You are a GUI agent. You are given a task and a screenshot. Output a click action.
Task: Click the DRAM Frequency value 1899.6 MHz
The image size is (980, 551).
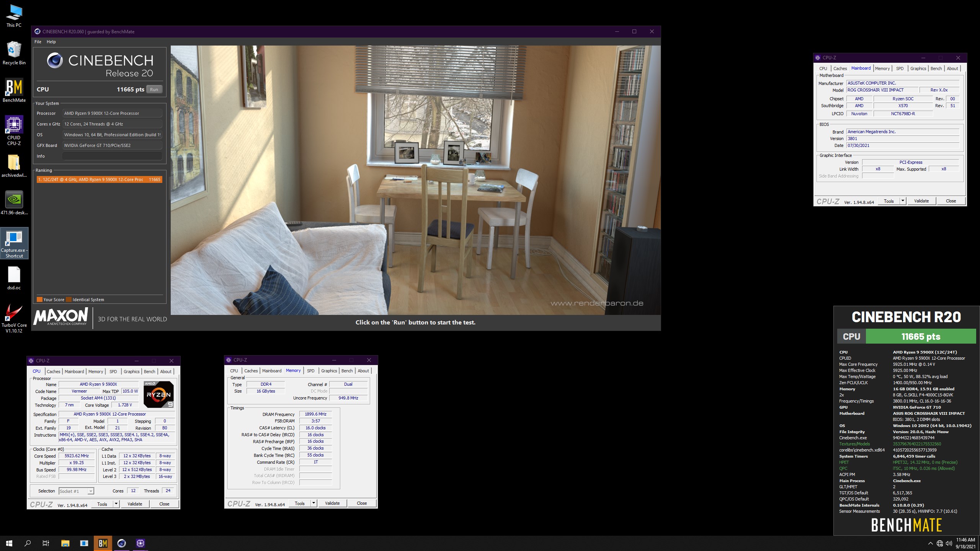pyautogui.click(x=316, y=414)
